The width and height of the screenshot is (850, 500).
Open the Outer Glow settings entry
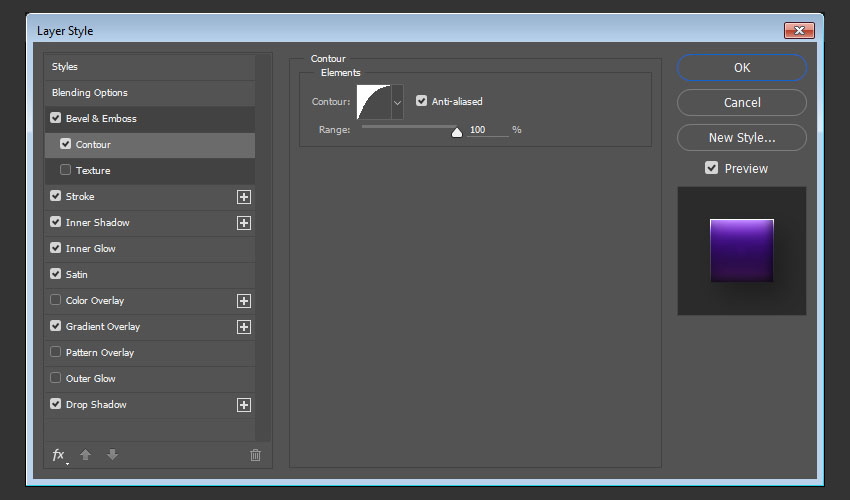(91, 379)
